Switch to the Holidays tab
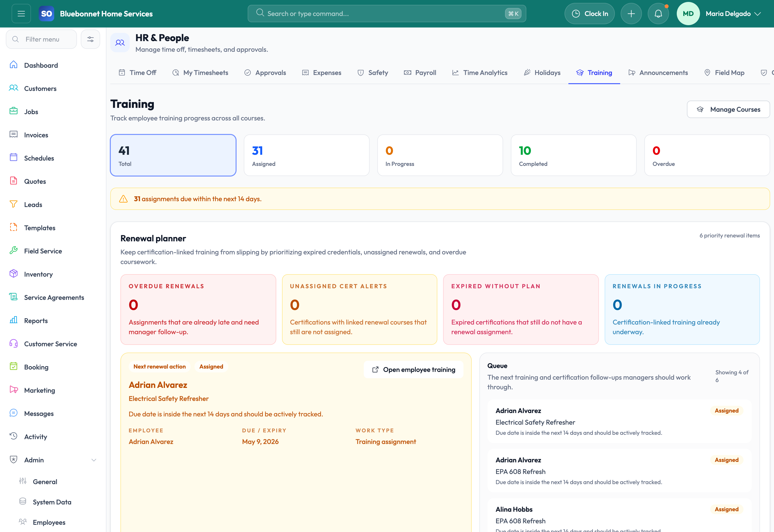Screen dimensions: 774x532 pos(542,73)
